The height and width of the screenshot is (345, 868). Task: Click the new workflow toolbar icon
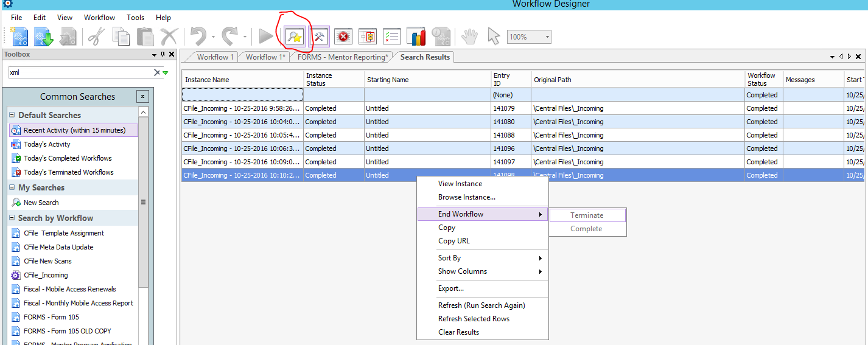[20, 37]
